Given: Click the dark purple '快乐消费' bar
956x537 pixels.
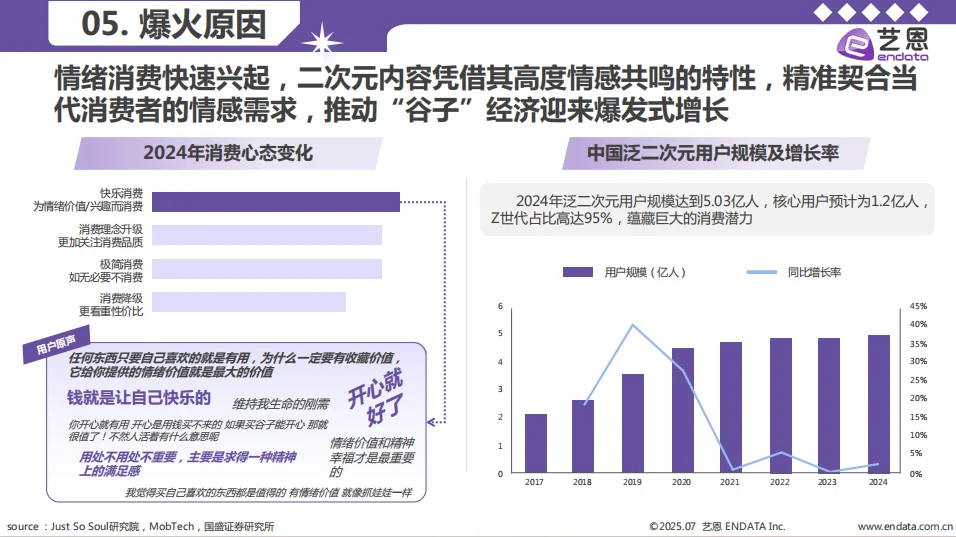Looking at the screenshot, I should coord(276,202).
